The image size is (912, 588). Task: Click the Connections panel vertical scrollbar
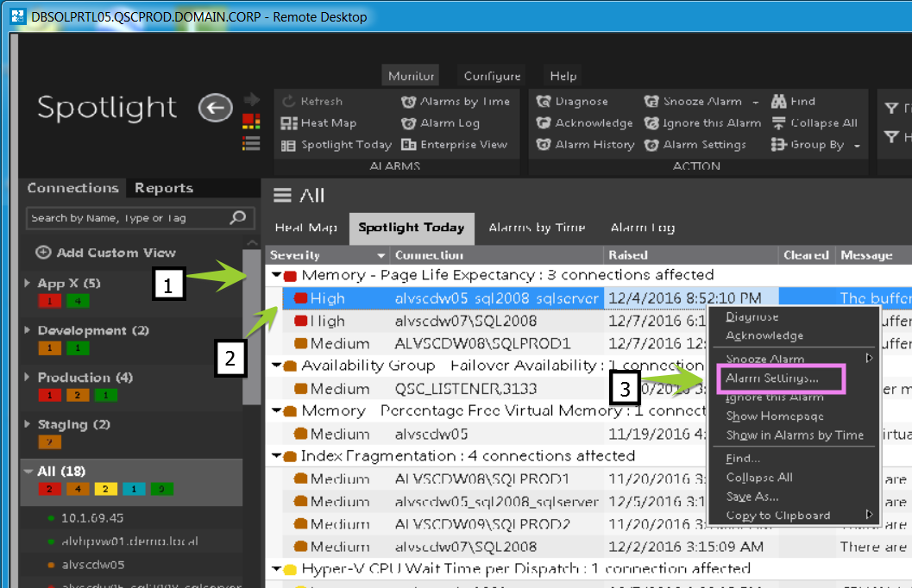click(251, 327)
